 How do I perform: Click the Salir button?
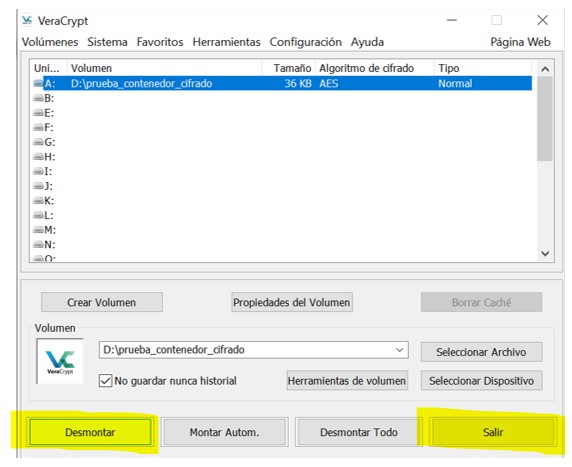coord(493,432)
